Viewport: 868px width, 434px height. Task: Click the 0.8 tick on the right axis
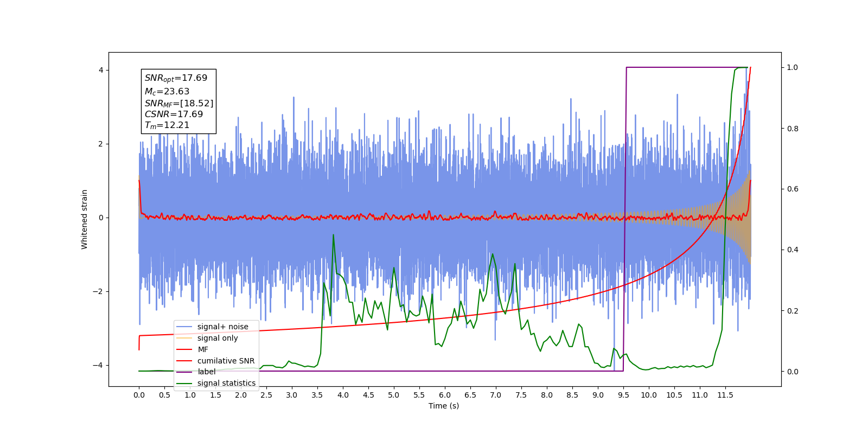click(x=793, y=129)
